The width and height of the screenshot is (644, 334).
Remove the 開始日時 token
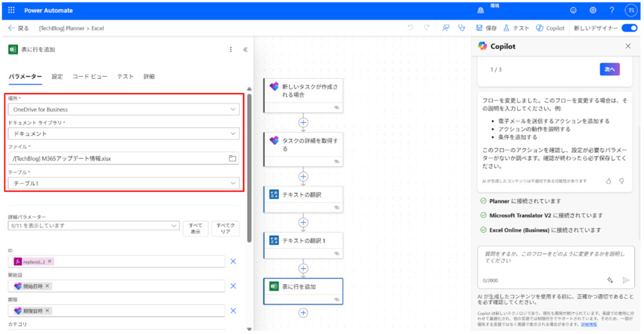47,286
